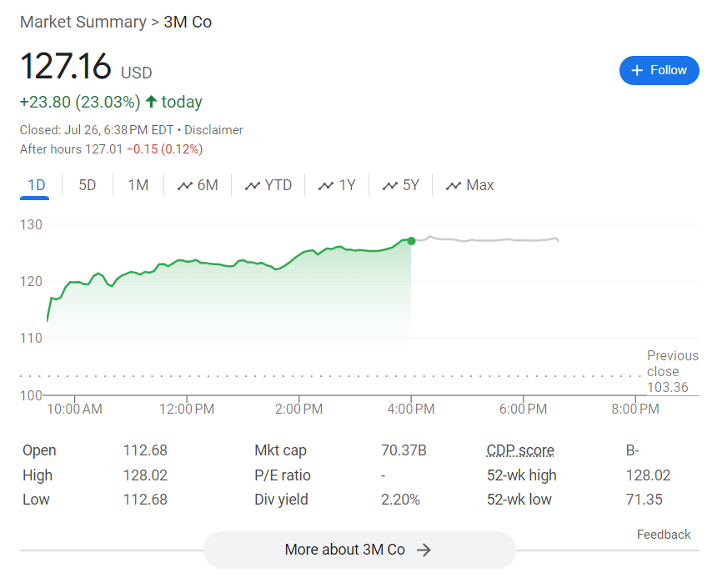Click the green marker dot on chart
This screenshot has height=588, width=727.
click(x=411, y=240)
